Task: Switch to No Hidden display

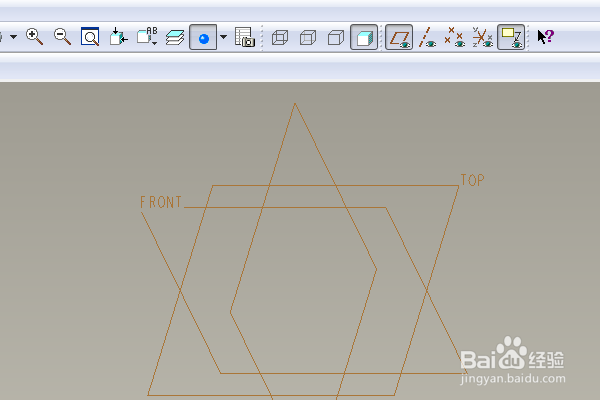Action: tap(336, 38)
